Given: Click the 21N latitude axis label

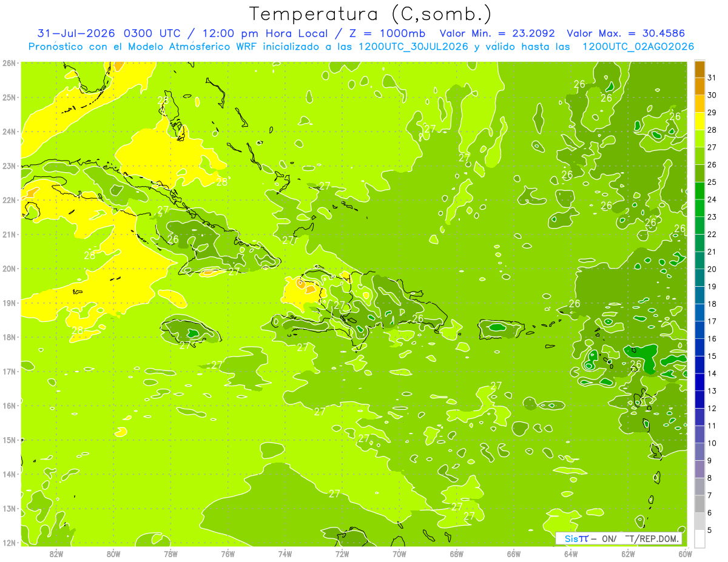Looking at the screenshot, I should coord(9,235).
